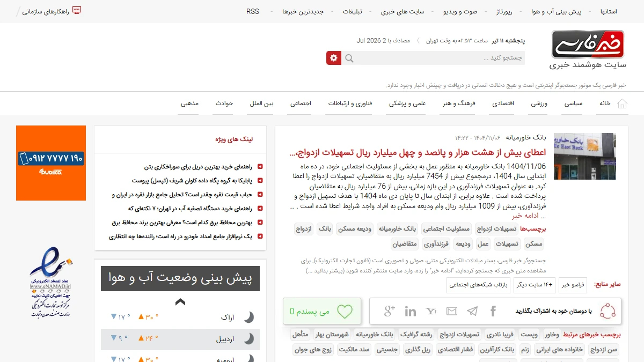Go to فرهنگ و هنر category

tap(459, 104)
